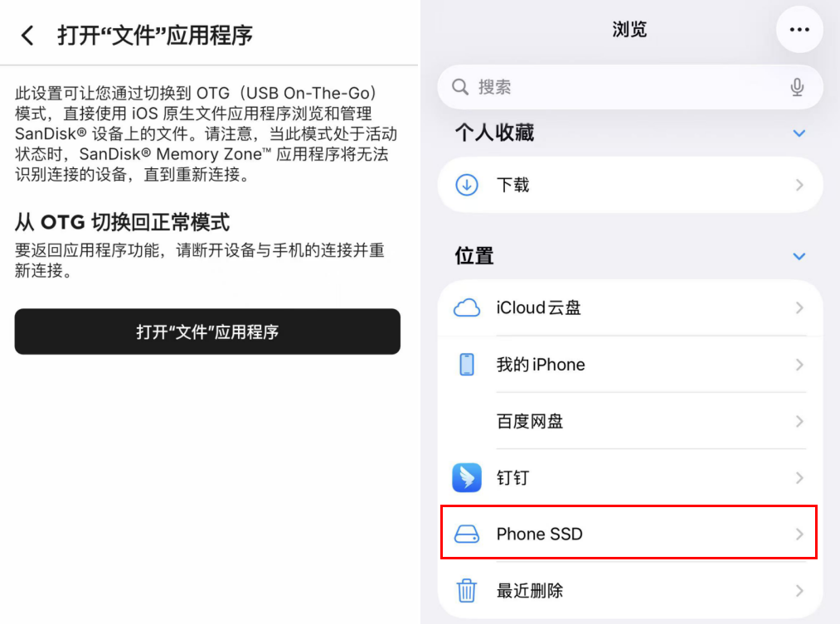Open the 百度网盘 location
The height and width of the screenshot is (624, 840).
530,421
